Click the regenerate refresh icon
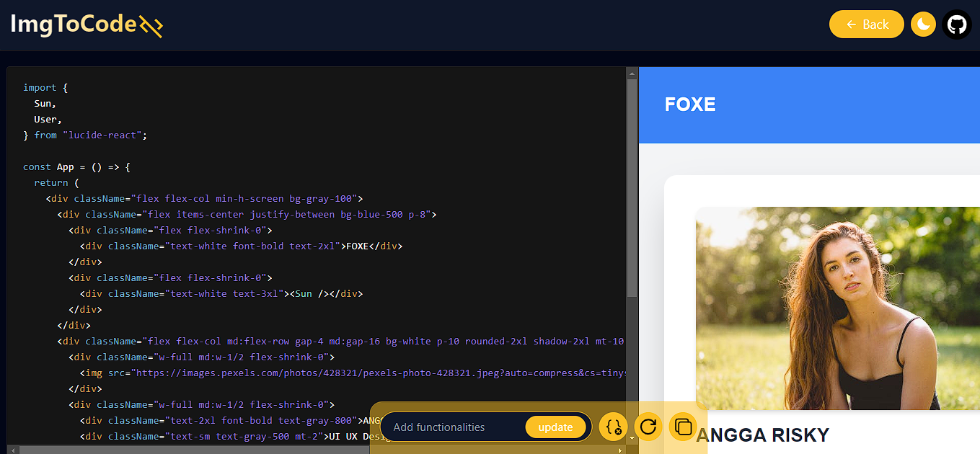Screen dimensions: 980x454 pyautogui.click(x=648, y=427)
